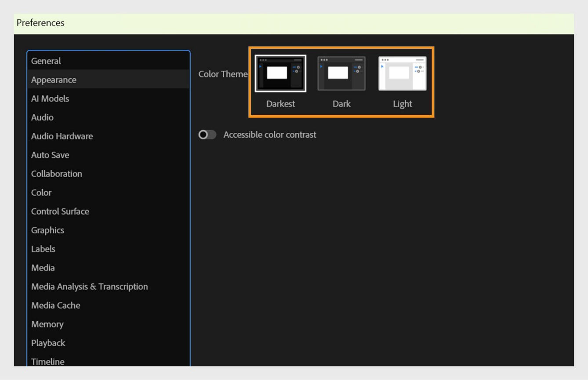The width and height of the screenshot is (588, 380).
Task: Switch to the Appearance preferences section
Action: [x=53, y=80]
